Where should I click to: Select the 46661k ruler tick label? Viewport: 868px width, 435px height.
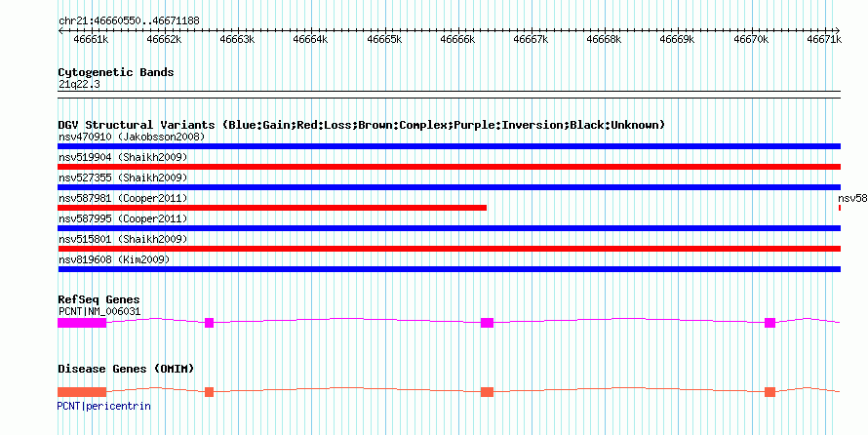[x=91, y=40]
